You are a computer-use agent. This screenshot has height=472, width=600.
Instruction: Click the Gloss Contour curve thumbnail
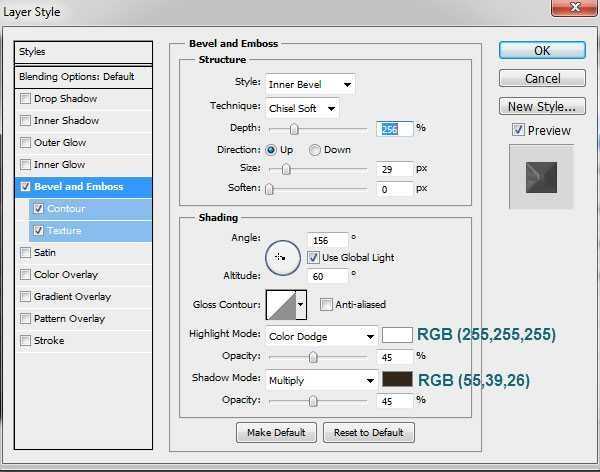[279, 304]
